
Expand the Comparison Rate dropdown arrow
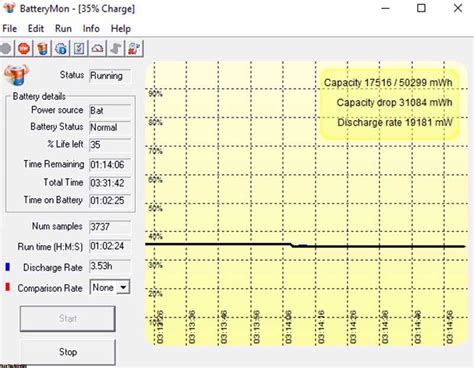coord(123,287)
